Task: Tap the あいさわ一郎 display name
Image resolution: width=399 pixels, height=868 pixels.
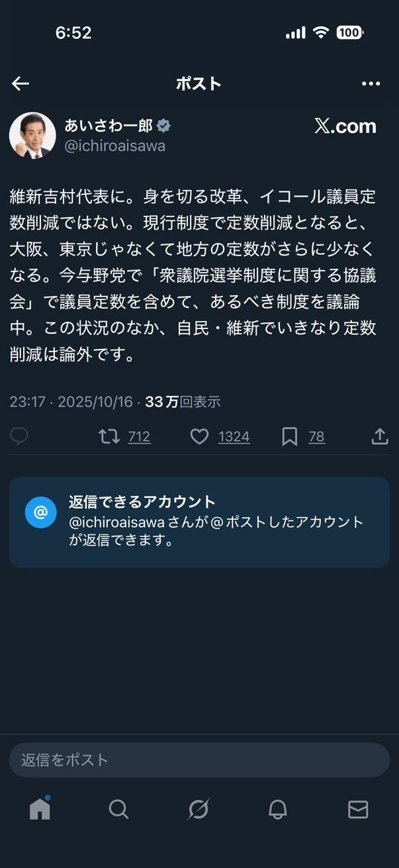Action: click(109, 126)
